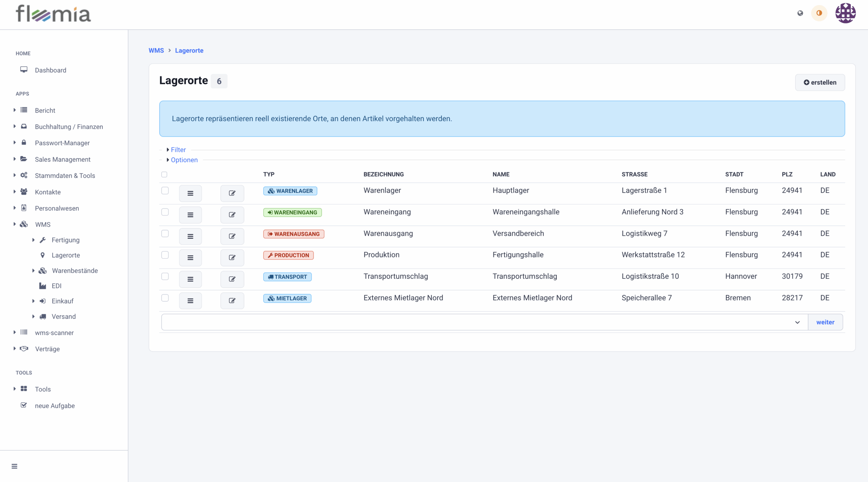Open the bulk action dropdown below table
Viewport: 868px width, 482px height.
click(x=484, y=322)
